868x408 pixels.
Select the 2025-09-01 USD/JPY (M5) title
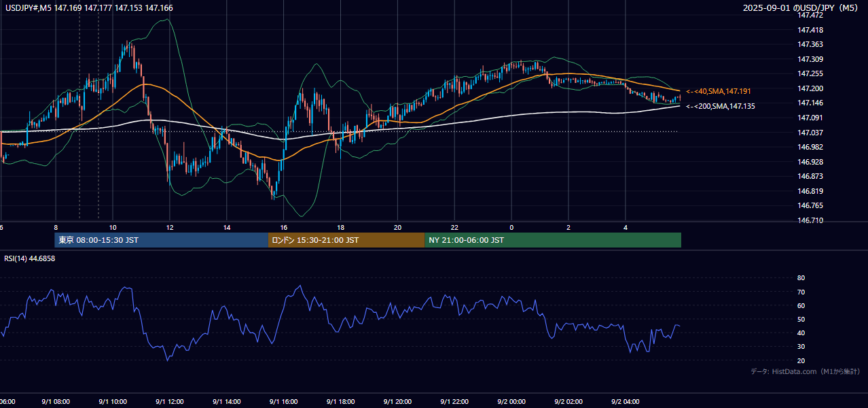tap(801, 8)
